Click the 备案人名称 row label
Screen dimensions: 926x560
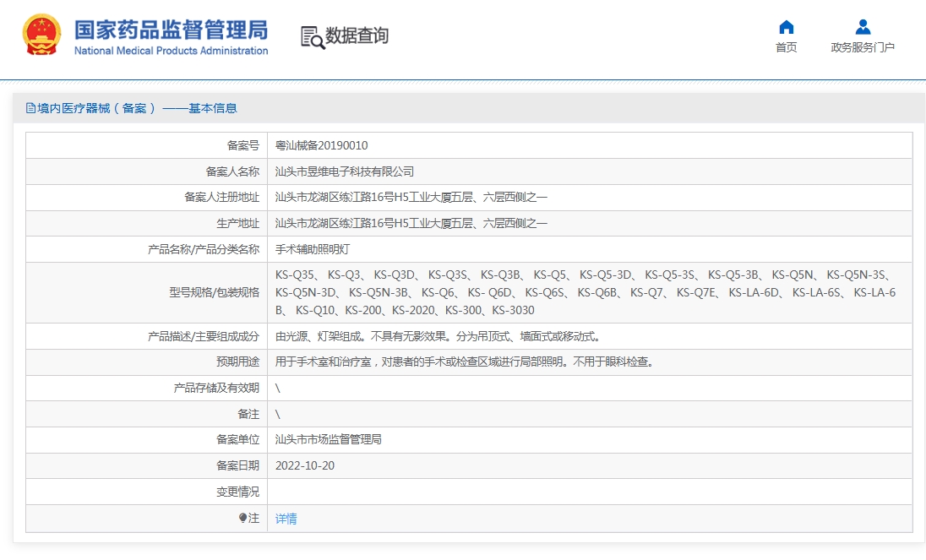(232, 171)
